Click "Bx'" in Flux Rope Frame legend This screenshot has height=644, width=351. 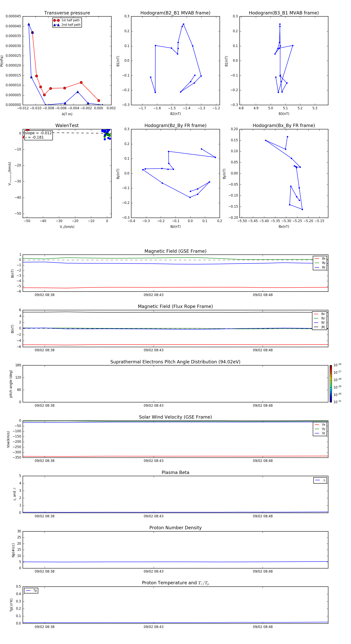click(x=323, y=314)
